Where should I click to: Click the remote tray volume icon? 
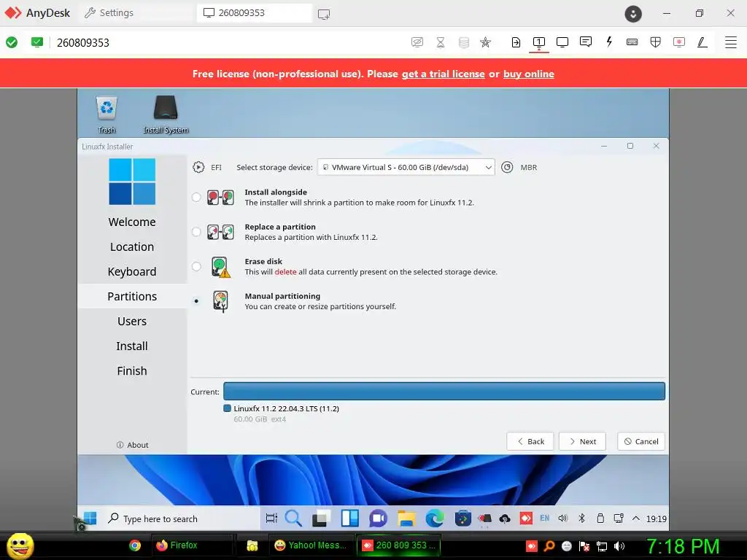pyautogui.click(x=562, y=518)
